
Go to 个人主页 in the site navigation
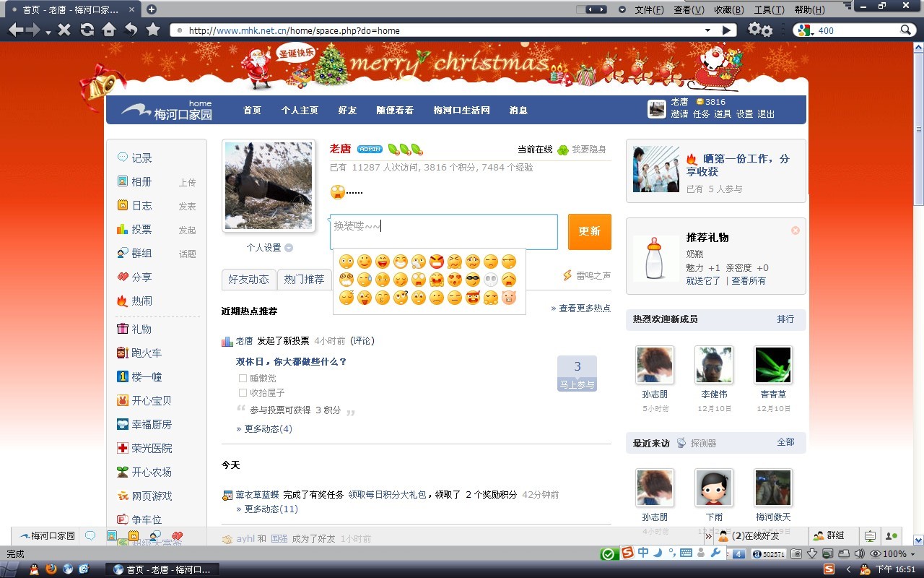[x=300, y=111]
